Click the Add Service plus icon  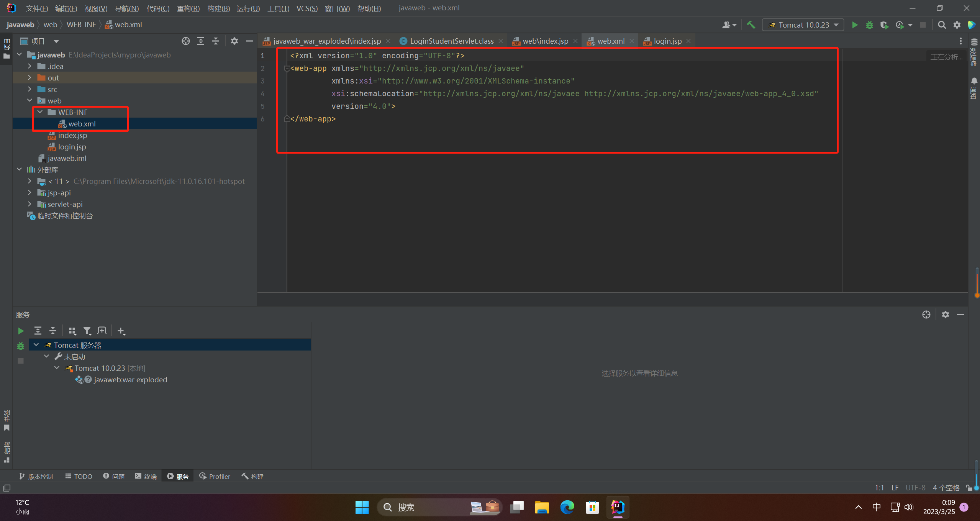121,331
